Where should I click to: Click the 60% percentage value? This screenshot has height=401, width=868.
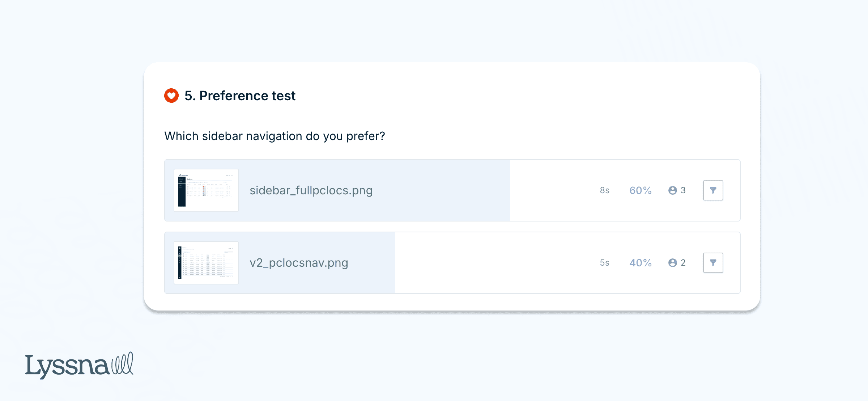pos(640,190)
